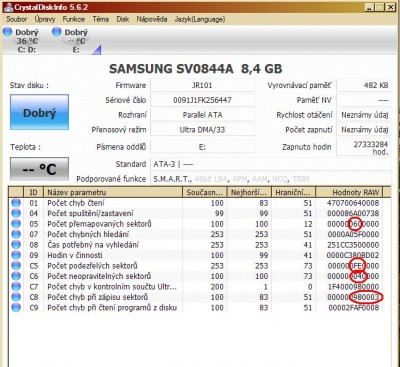
Task: Click the SAMSUNG SV0844A 8,4 GB title
Action: pos(196,69)
